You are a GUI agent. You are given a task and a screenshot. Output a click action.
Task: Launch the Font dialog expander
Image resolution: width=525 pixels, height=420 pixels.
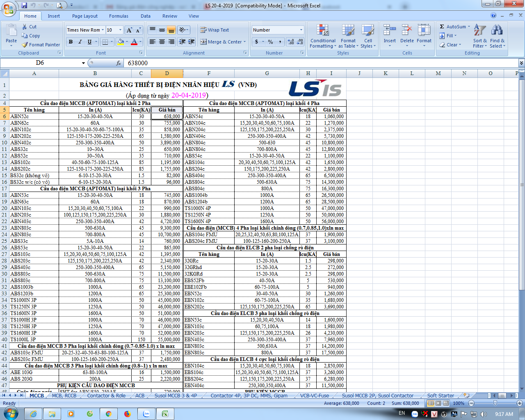pyautogui.click(x=141, y=53)
